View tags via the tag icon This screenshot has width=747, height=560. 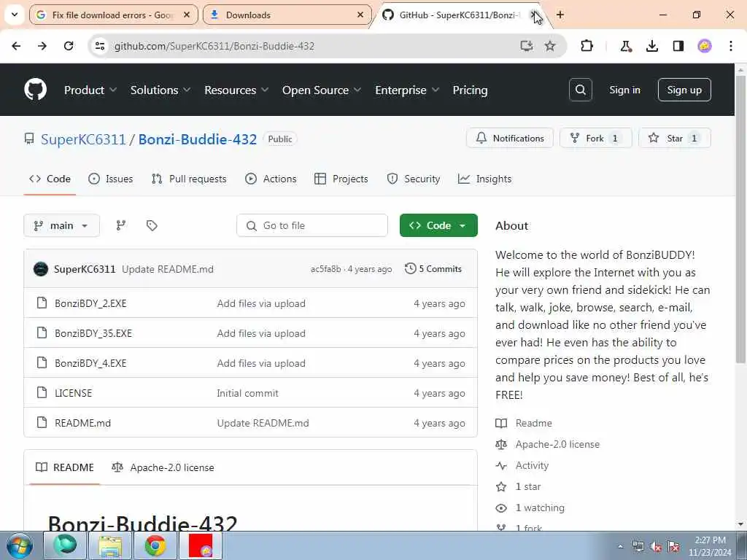(x=152, y=225)
